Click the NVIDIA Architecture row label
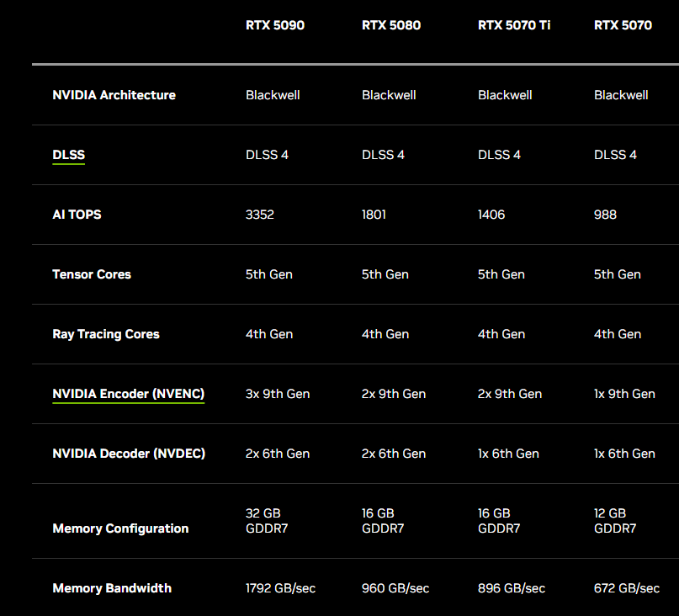Viewport: 679px width, 616px height. tap(114, 95)
